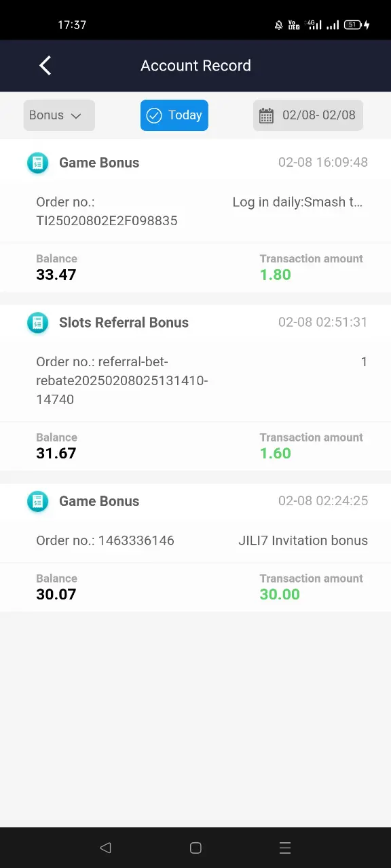
Task: Open the calendar icon in date range
Action: pos(266,115)
